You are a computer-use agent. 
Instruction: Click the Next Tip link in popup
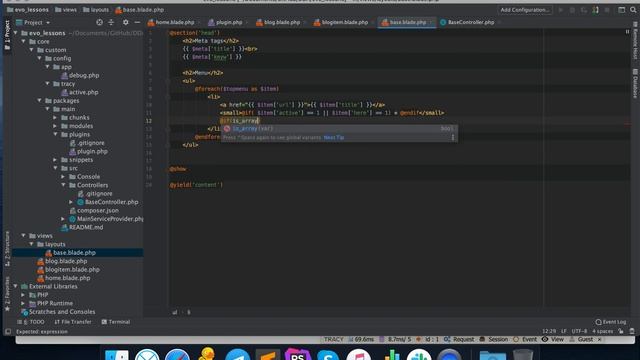tap(334, 138)
